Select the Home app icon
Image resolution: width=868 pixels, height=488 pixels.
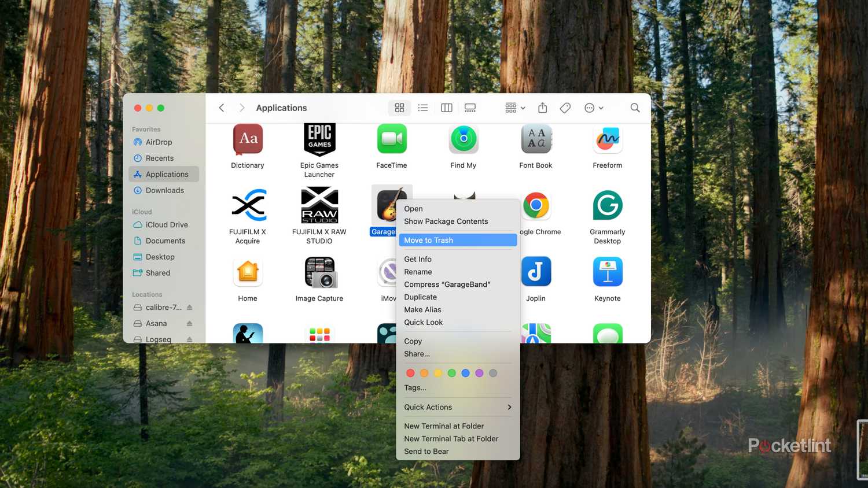248,272
